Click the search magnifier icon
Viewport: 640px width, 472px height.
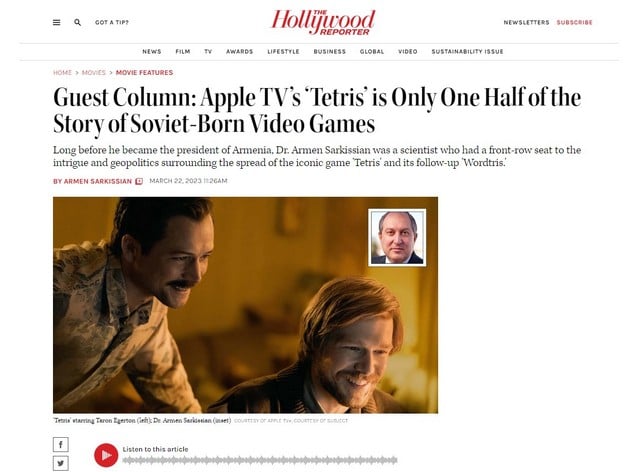[78, 22]
